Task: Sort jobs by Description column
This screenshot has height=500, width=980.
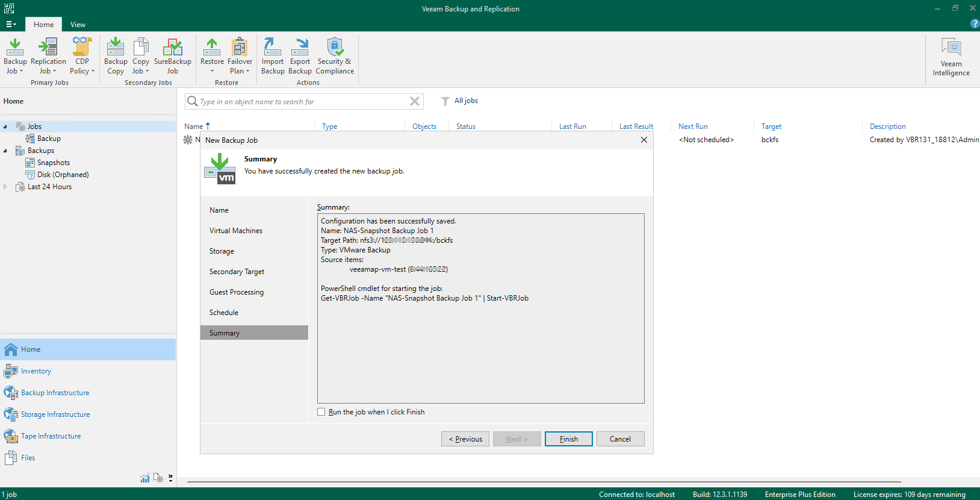Action: pyautogui.click(x=888, y=127)
